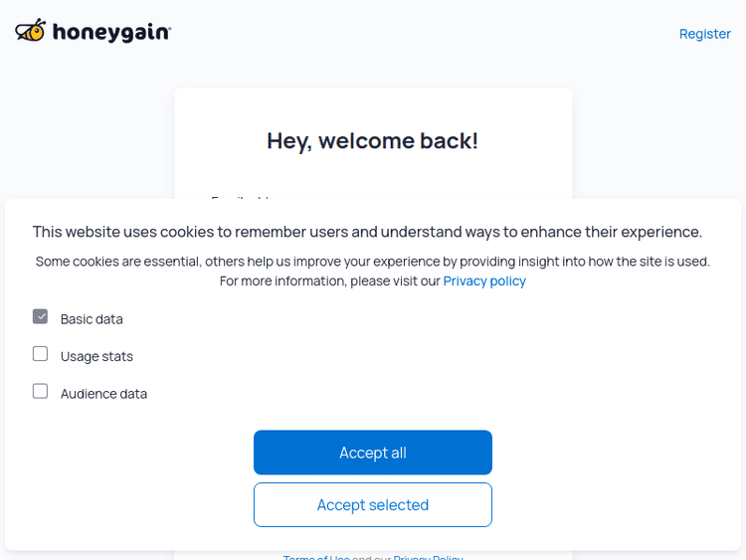Click the "Hey, welcome back!" heading
This screenshot has width=746, height=560.
372,141
